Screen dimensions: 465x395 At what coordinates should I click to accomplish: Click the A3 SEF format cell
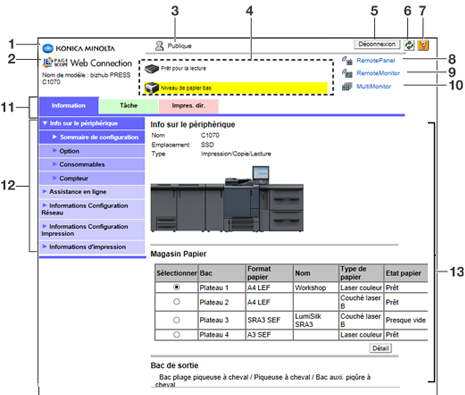tap(269, 335)
